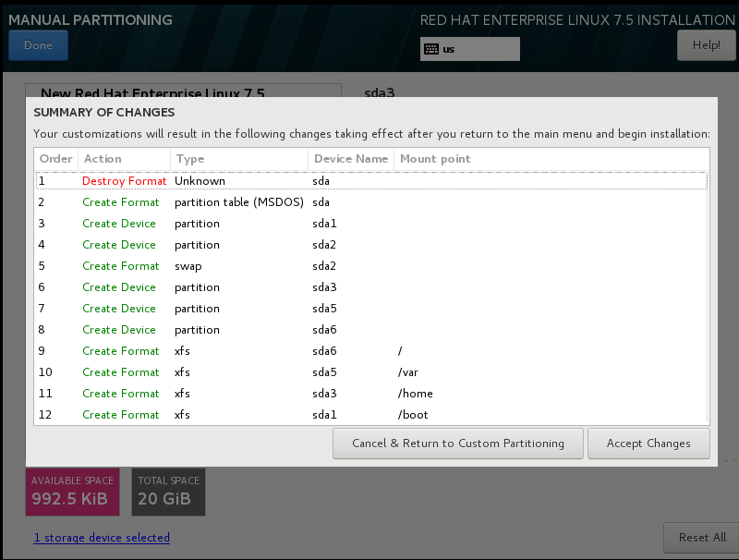This screenshot has height=560, width=739.
Task: Click the keyboard layout icon beside 'us'
Action: pyautogui.click(x=430, y=49)
